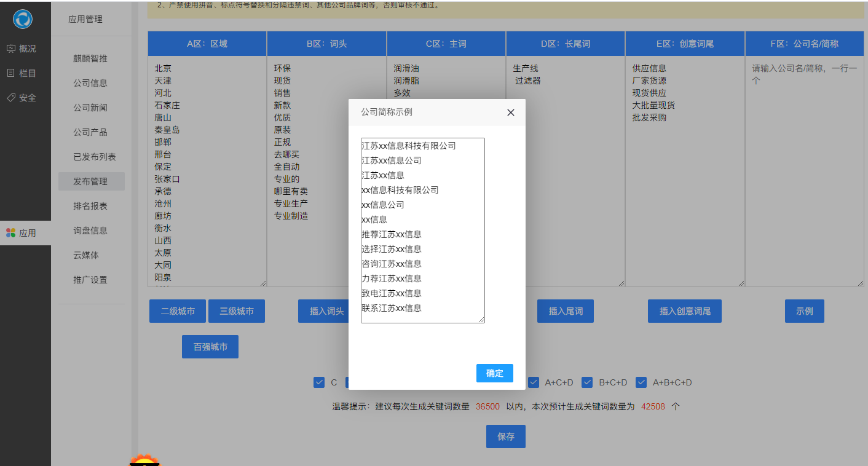Click the red 36500 suggested limit
This screenshot has width=868, height=466.
click(x=488, y=406)
